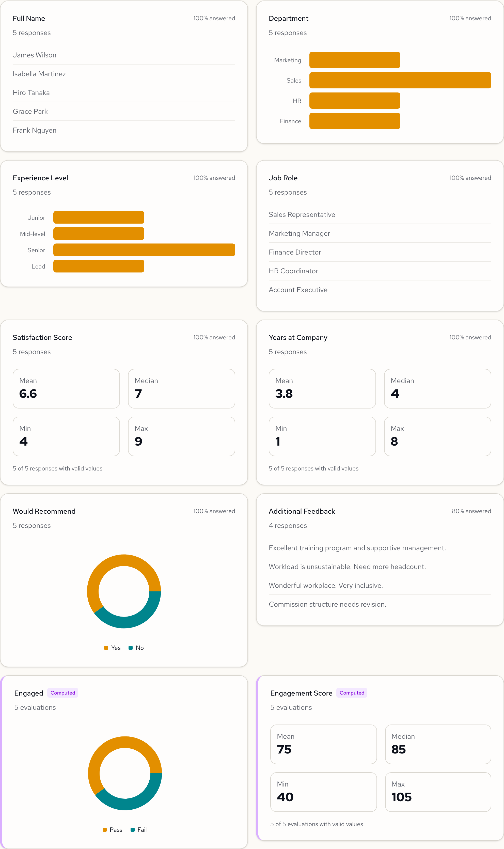Image resolution: width=504 pixels, height=849 pixels.
Task: Toggle the No legend item under Would Recommend
Action: pos(136,648)
